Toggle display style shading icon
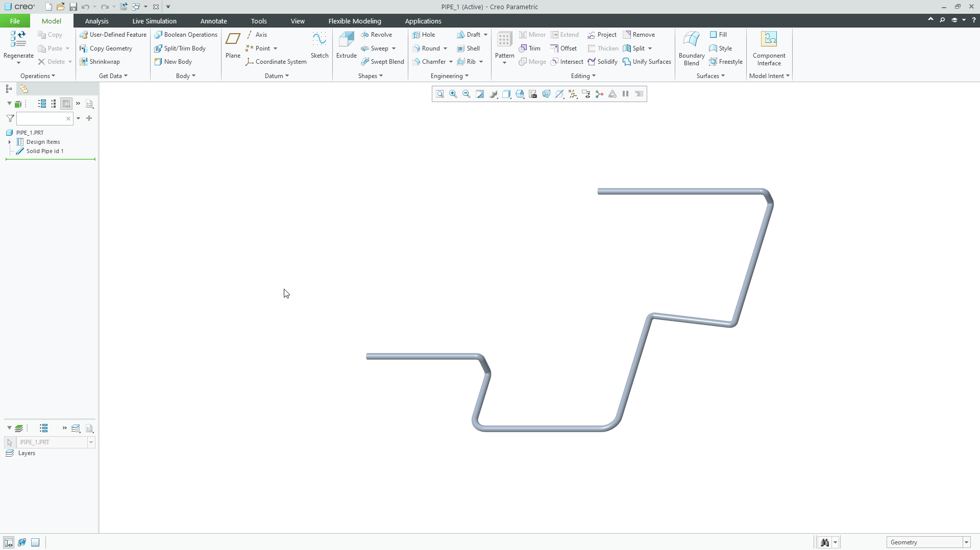Viewport: 980px width, 550px height. click(x=506, y=94)
